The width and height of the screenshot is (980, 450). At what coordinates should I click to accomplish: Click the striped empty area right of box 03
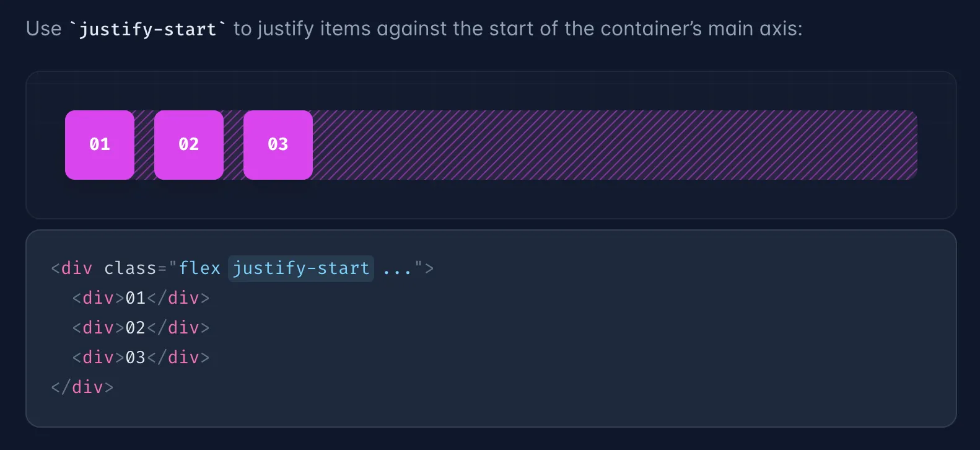[613, 145]
